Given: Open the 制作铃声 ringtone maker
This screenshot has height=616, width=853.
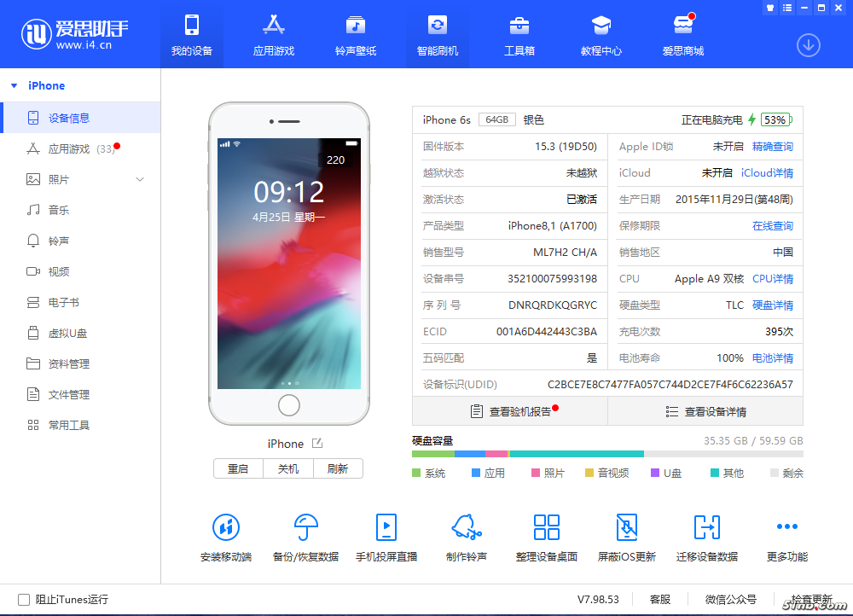Looking at the screenshot, I should (x=466, y=538).
